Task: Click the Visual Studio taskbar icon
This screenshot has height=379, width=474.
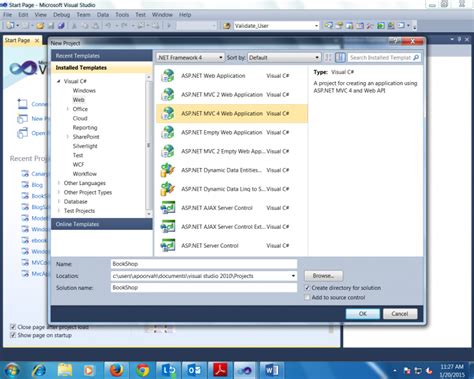Action: tap(246, 370)
